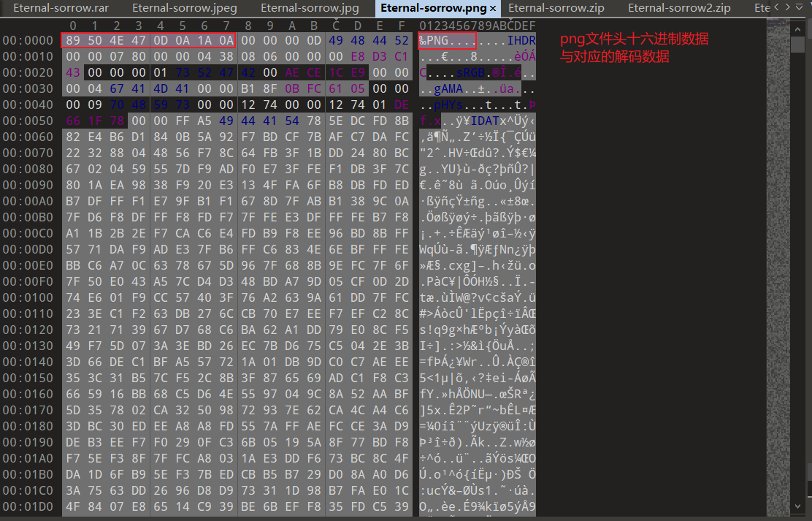The width and height of the screenshot is (812, 521).
Task: Click offset label 00:0010
Action: click(28, 56)
